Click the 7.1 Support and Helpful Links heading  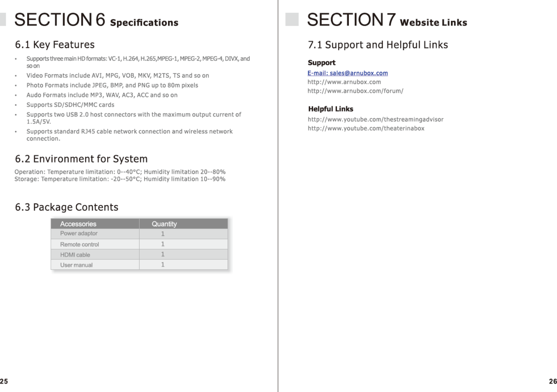point(378,45)
